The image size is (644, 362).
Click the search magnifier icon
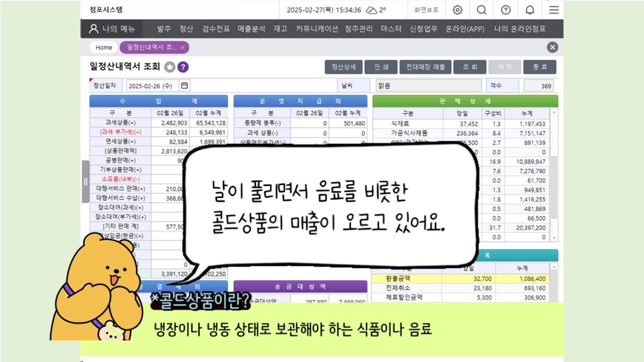[482, 10]
